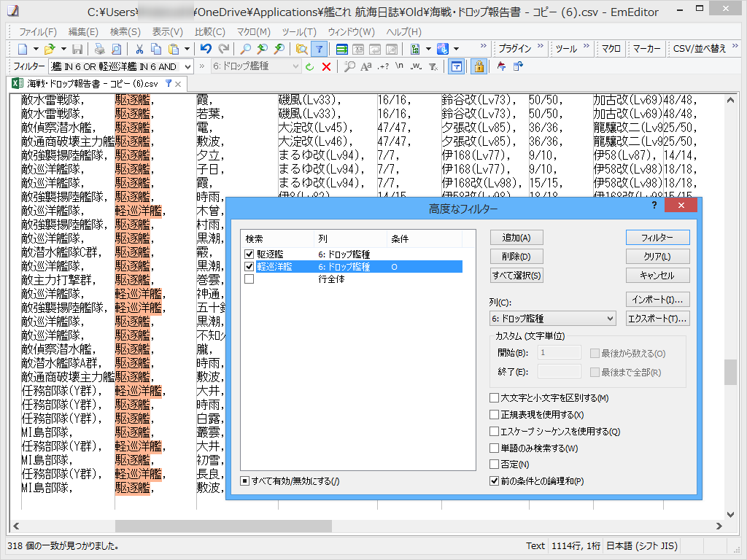Click the 削除(D) button

pos(516,256)
